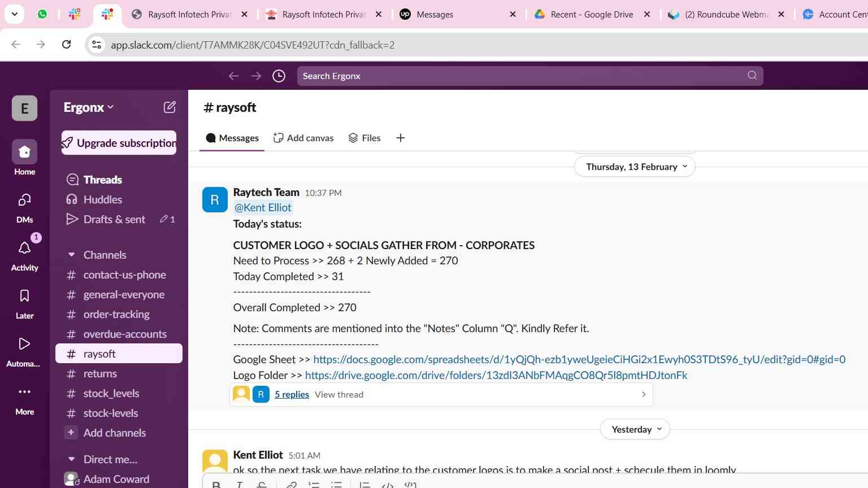868x488 pixels.
Task: Open Adam Coward direct message
Action: [x=116, y=479]
